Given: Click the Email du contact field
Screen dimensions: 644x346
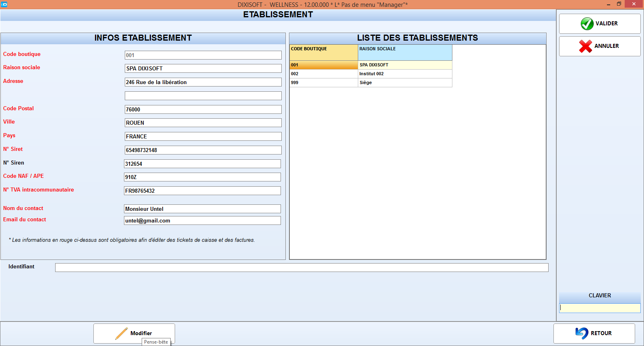Looking at the screenshot, I should 202,220.
